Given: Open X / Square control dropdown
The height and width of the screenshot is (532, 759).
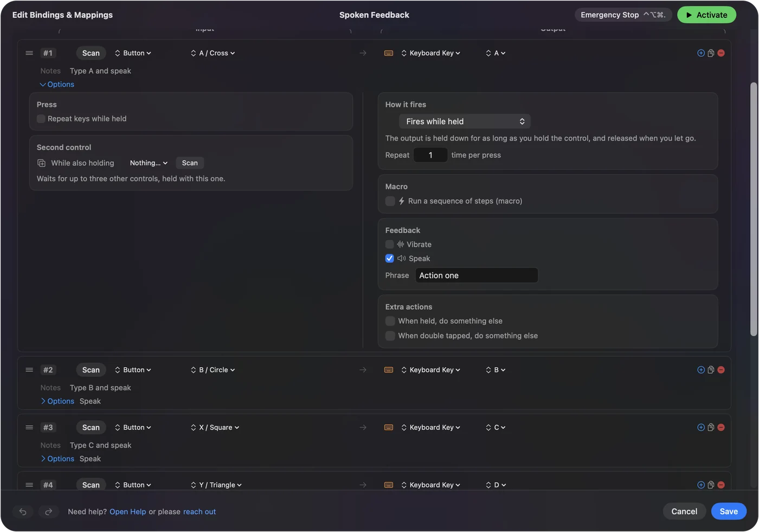Looking at the screenshot, I should (x=215, y=427).
